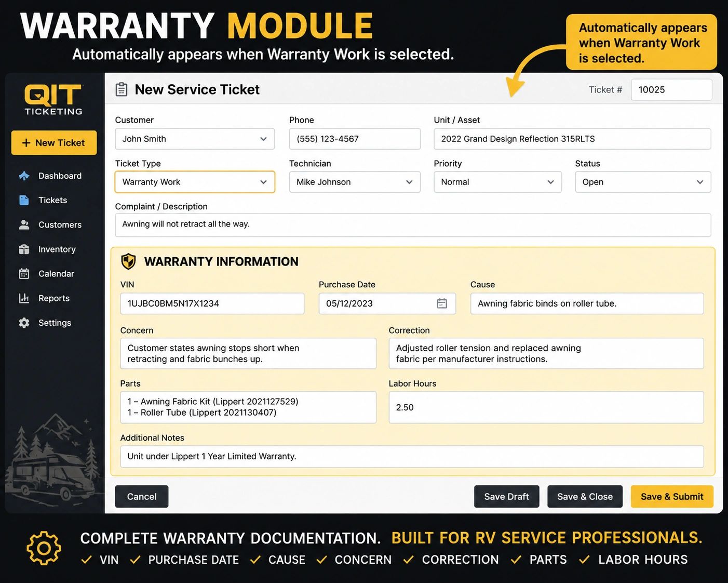
Task: Click the Labor Hours label
Action: point(412,383)
